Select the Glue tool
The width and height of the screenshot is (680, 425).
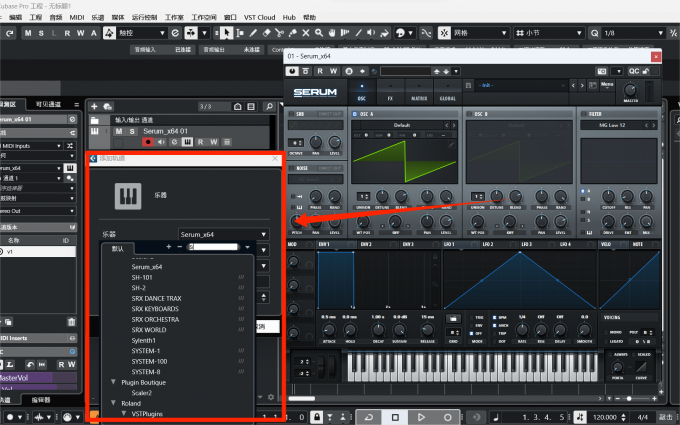(x=292, y=33)
